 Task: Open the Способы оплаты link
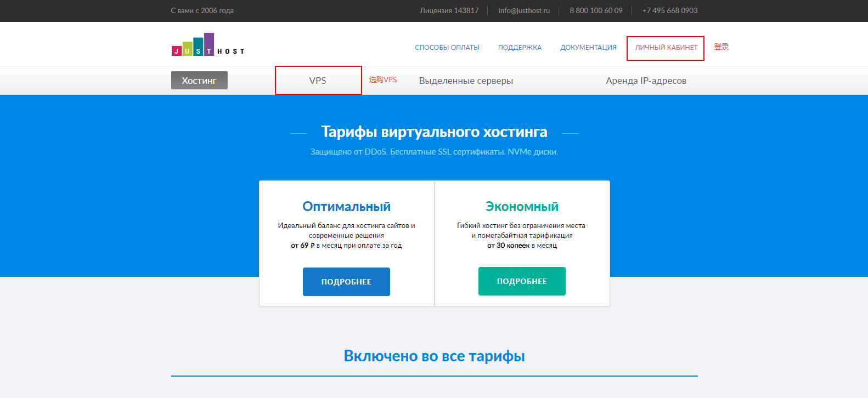pyautogui.click(x=447, y=48)
